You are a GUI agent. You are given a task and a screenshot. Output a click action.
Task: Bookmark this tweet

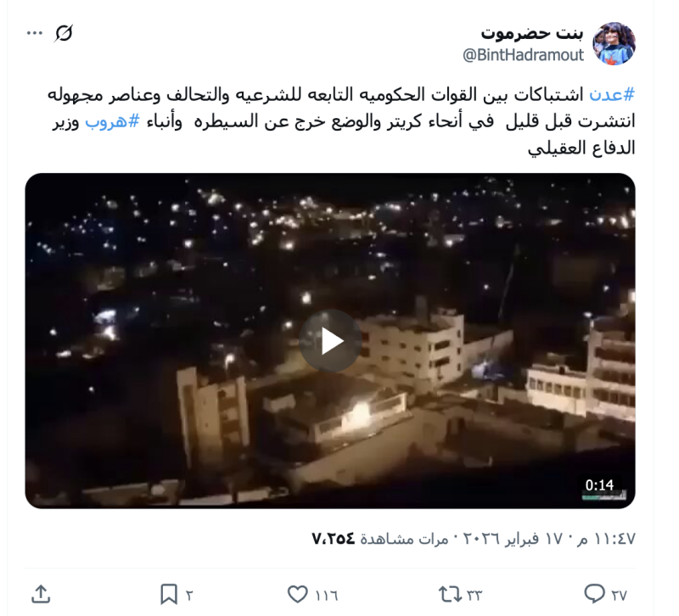coord(168,594)
